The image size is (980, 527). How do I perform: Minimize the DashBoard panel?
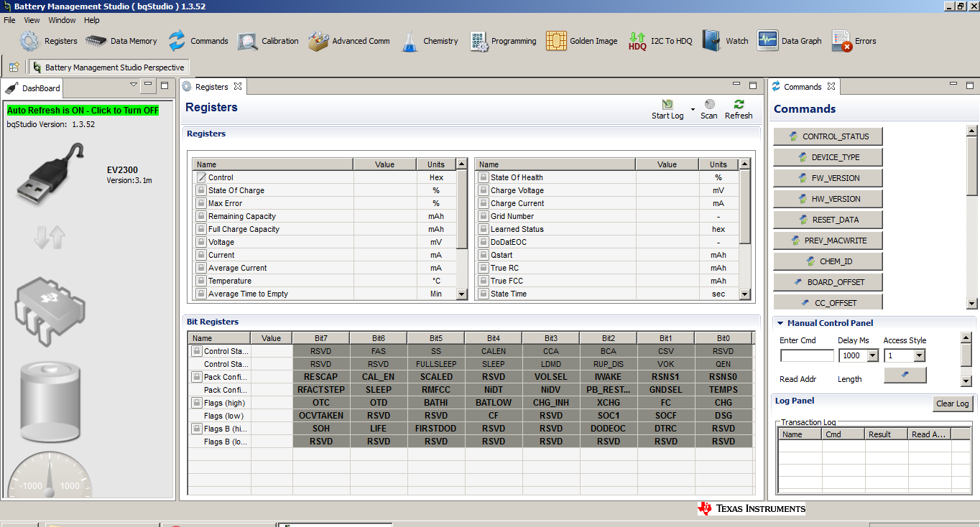[148, 85]
